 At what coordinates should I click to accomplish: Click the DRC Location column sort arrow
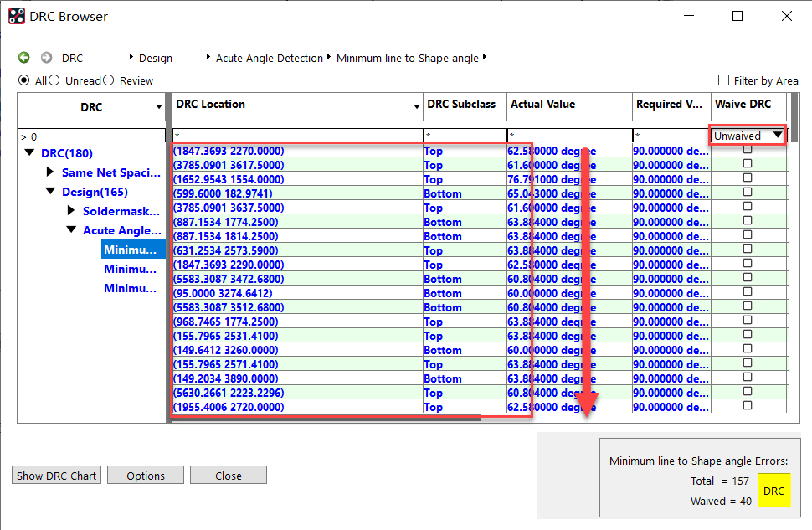tap(417, 107)
